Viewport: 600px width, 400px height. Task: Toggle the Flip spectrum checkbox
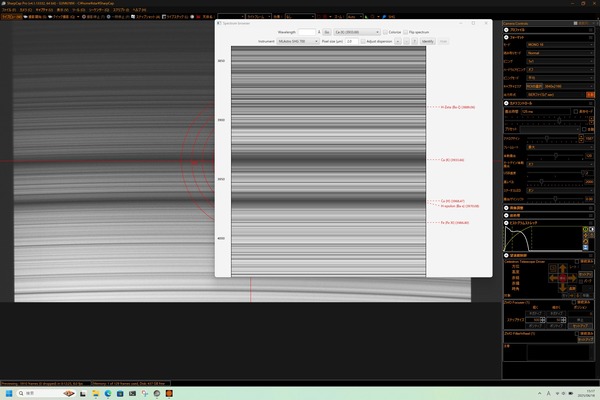[x=406, y=32]
